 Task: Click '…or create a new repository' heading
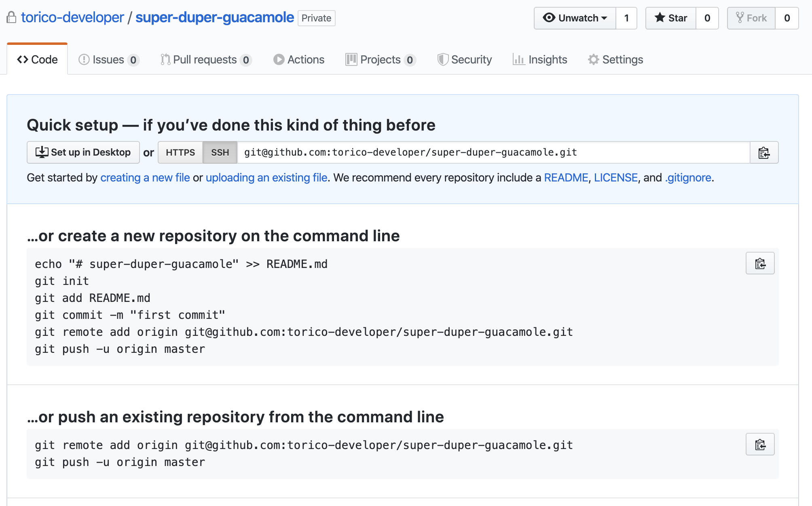(213, 236)
